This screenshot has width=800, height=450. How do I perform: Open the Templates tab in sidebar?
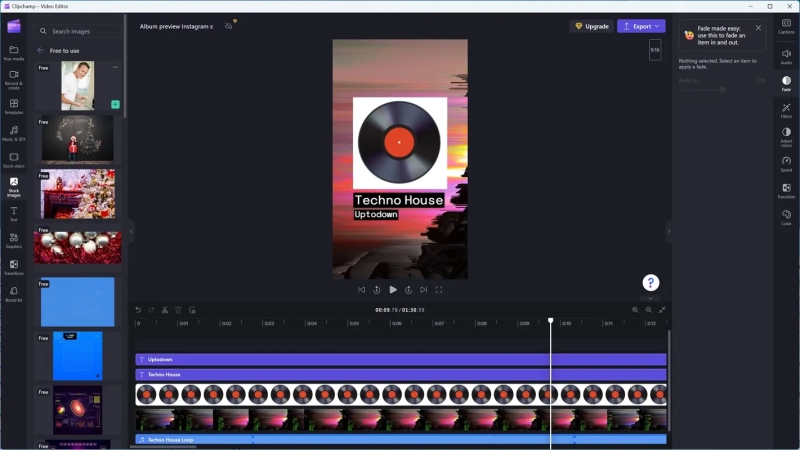tap(14, 107)
